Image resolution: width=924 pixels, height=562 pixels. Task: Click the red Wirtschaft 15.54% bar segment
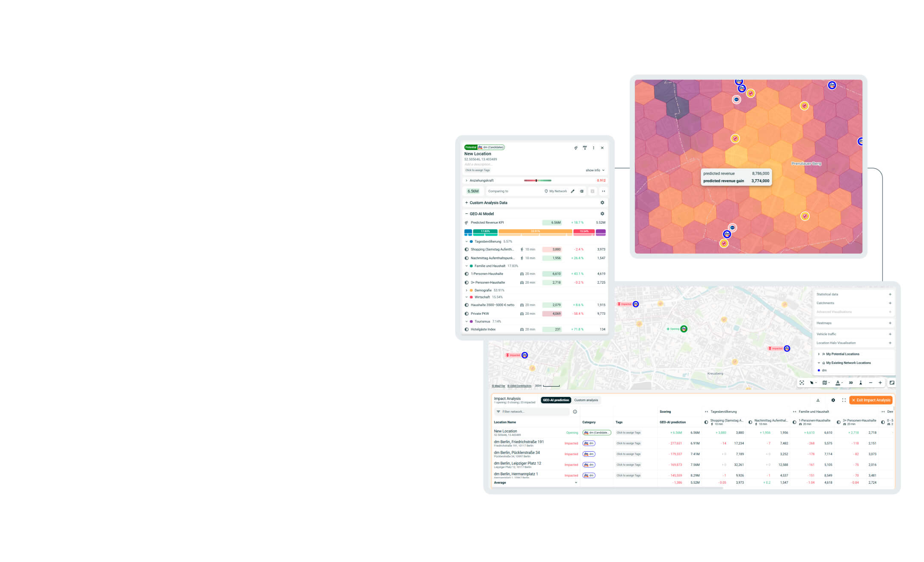coord(584,231)
